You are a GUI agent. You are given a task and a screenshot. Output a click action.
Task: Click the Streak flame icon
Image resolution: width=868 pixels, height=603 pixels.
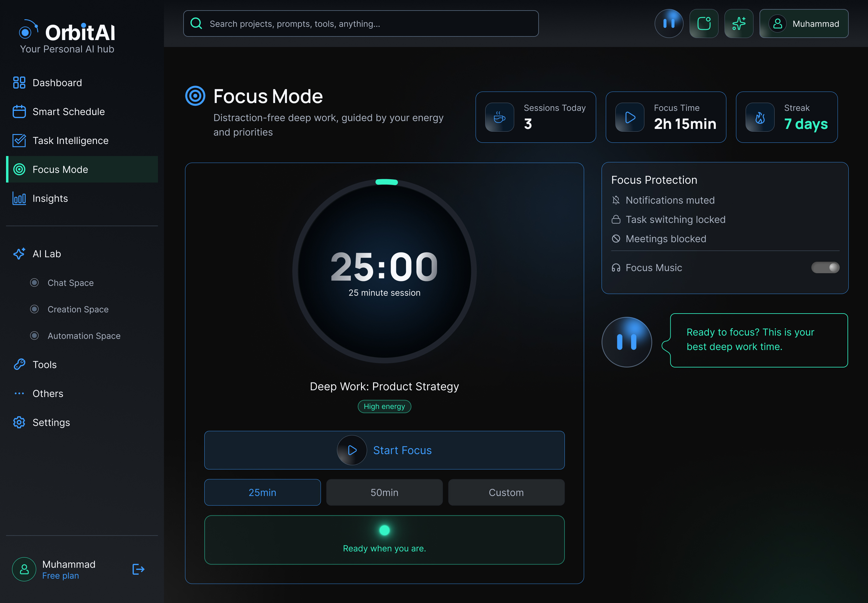[759, 117]
